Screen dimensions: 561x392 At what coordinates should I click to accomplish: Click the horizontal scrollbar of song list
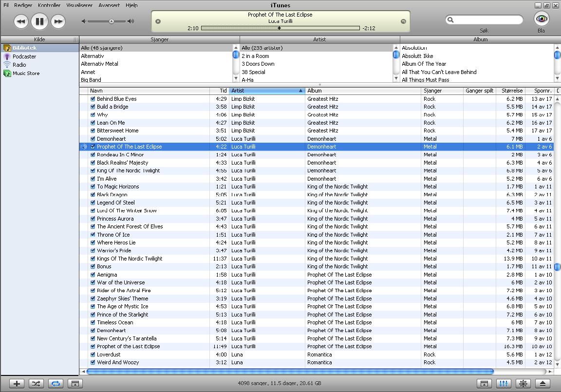point(290,372)
